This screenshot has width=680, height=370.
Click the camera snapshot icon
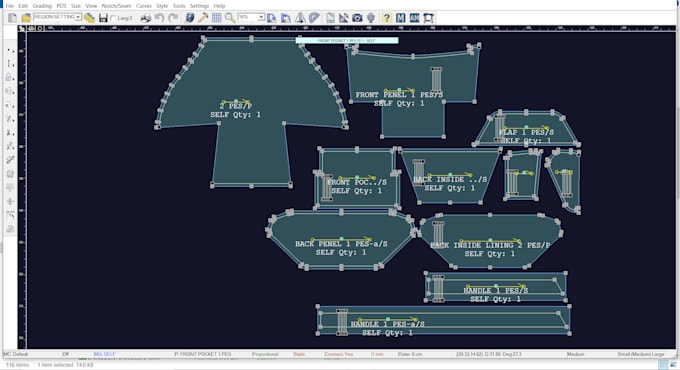(x=357, y=18)
